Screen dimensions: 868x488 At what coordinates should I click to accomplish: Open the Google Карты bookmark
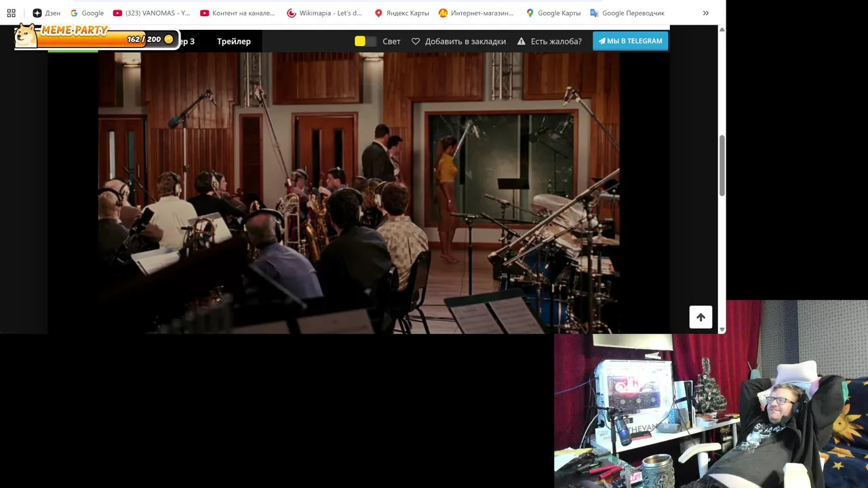click(553, 13)
